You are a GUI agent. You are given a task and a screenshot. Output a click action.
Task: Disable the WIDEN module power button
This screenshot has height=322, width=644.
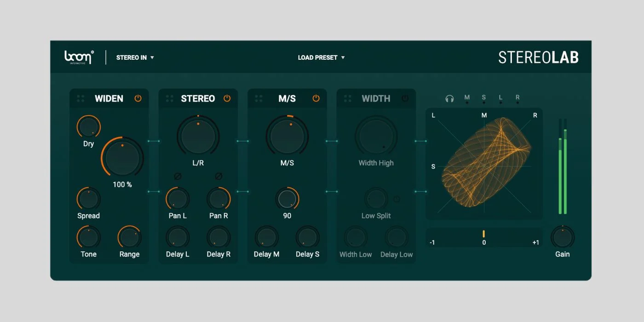tap(138, 98)
